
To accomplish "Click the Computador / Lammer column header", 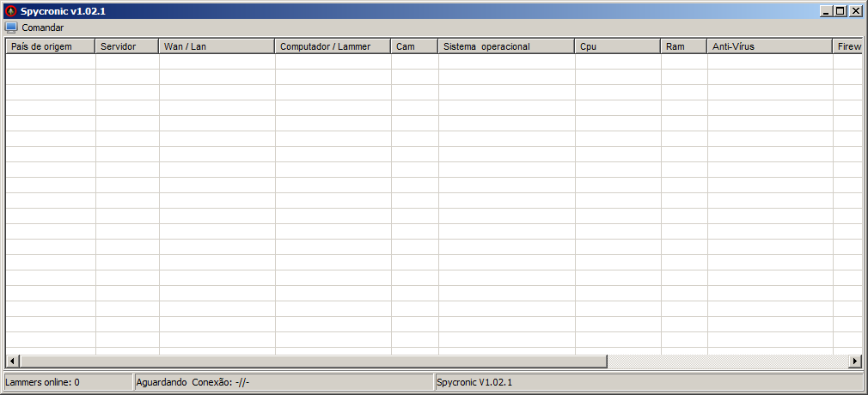I will tap(333, 46).
